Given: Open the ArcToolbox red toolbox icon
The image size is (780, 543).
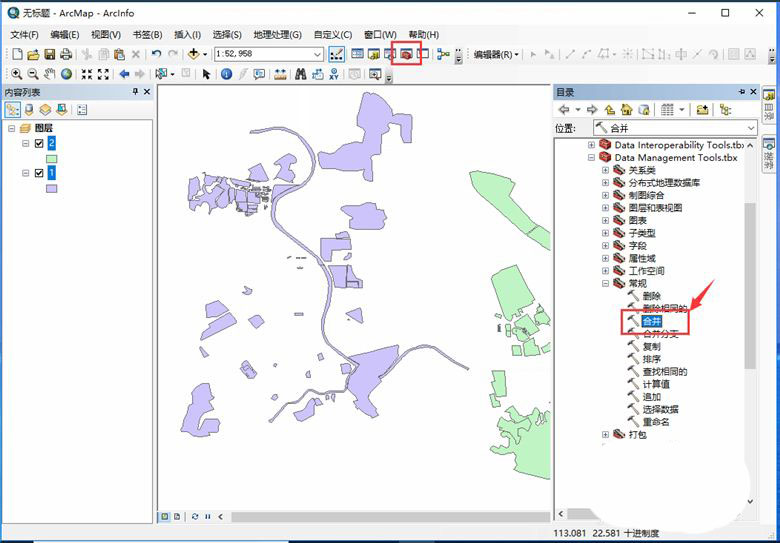Looking at the screenshot, I should pos(407,54).
